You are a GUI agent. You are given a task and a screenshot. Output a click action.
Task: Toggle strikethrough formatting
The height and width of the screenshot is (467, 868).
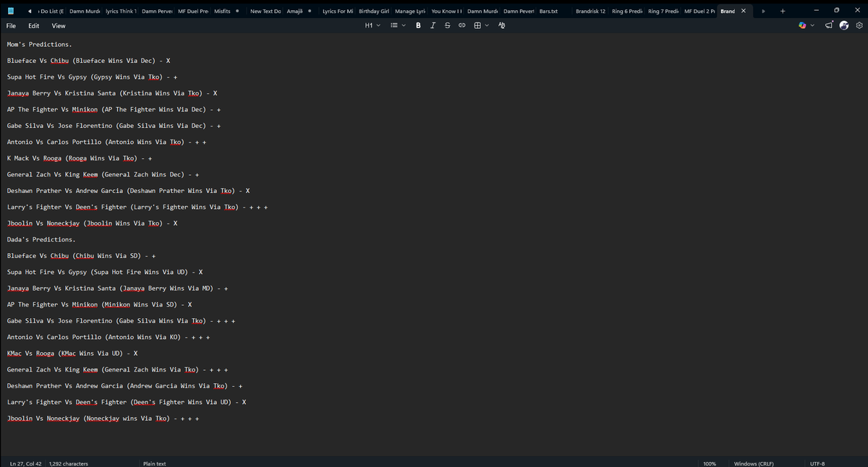(x=447, y=25)
